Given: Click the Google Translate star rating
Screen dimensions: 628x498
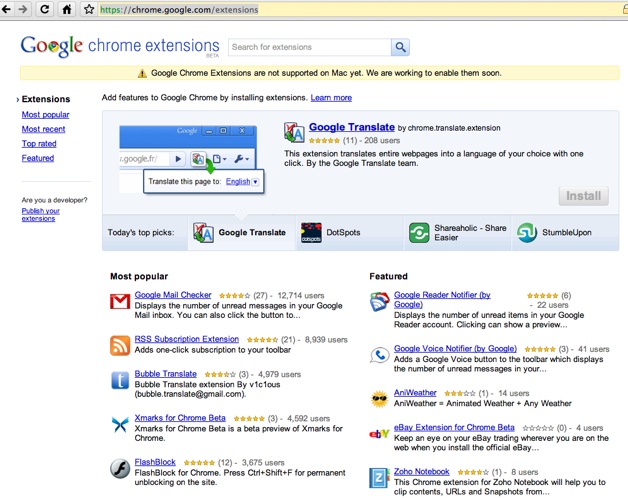Looking at the screenshot, I should [324, 141].
